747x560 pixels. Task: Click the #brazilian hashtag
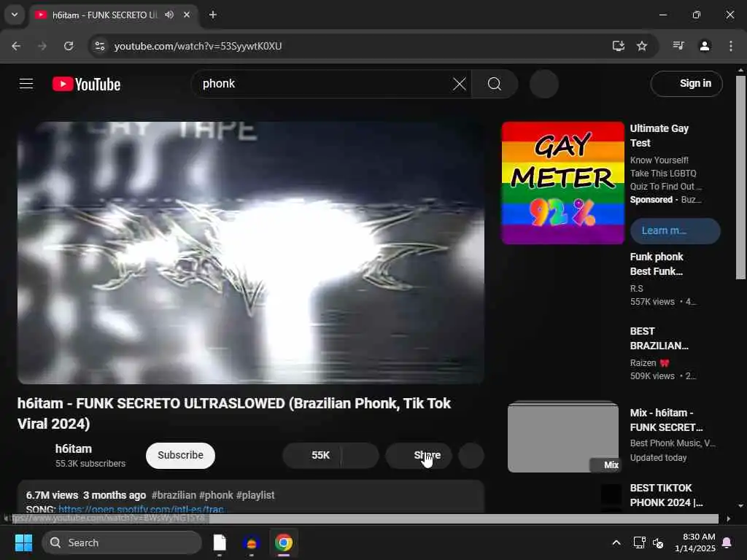174,495
